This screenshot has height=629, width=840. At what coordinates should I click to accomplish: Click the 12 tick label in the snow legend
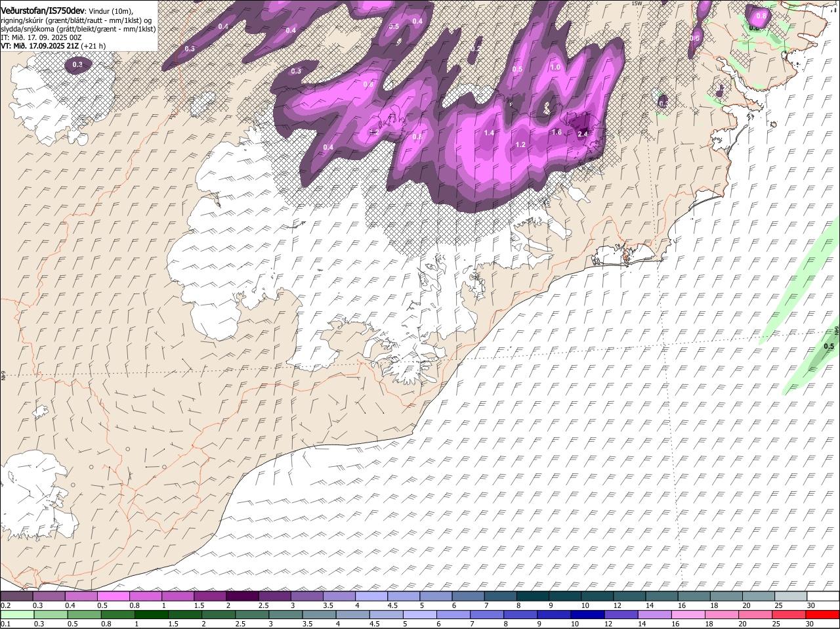pos(617,605)
